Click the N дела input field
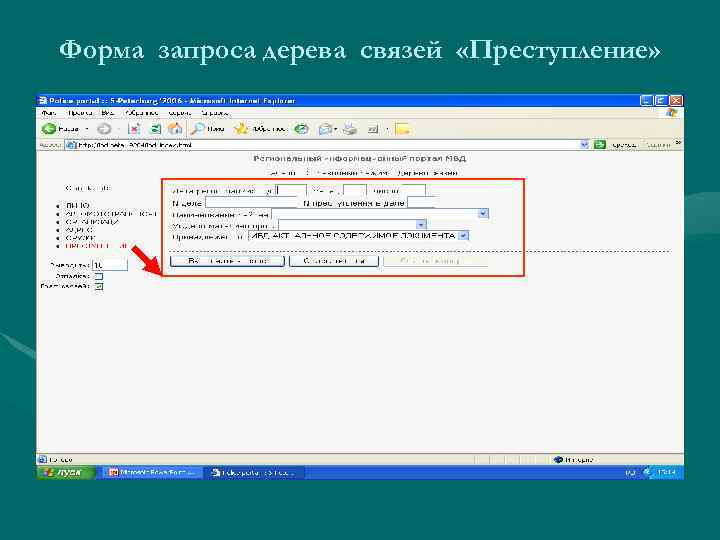The image size is (720, 540). tap(252, 202)
